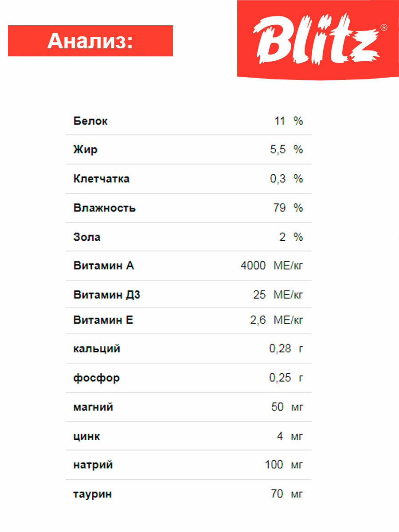Screen dimensions: 399x532
Task: Select the натрий row label
Action: (x=93, y=465)
